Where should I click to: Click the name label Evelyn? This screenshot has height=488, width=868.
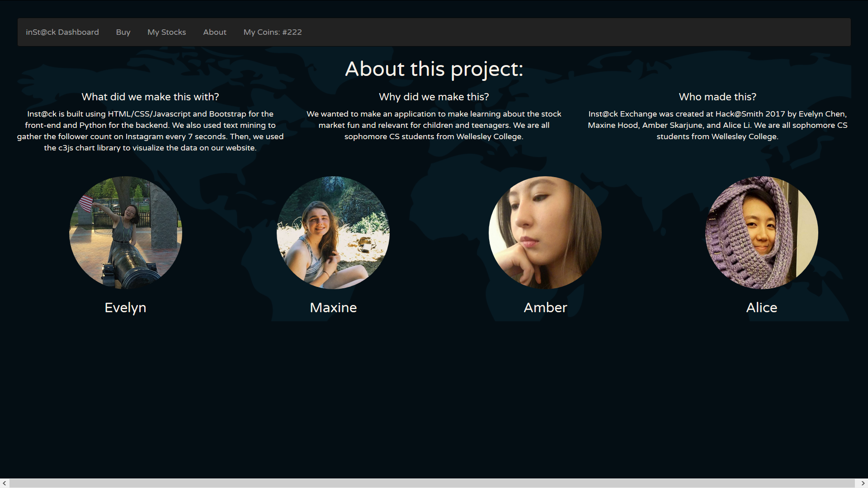pyautogui.click(x=125, y=308)
